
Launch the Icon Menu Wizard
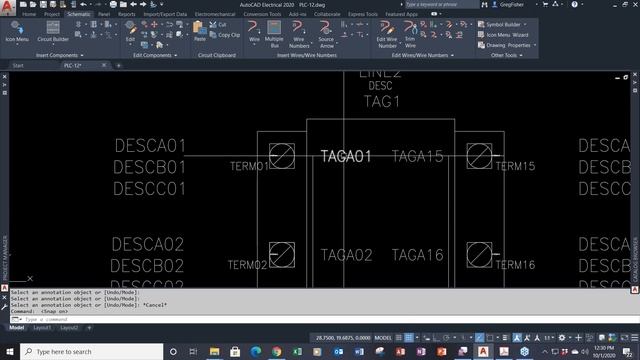503,35
